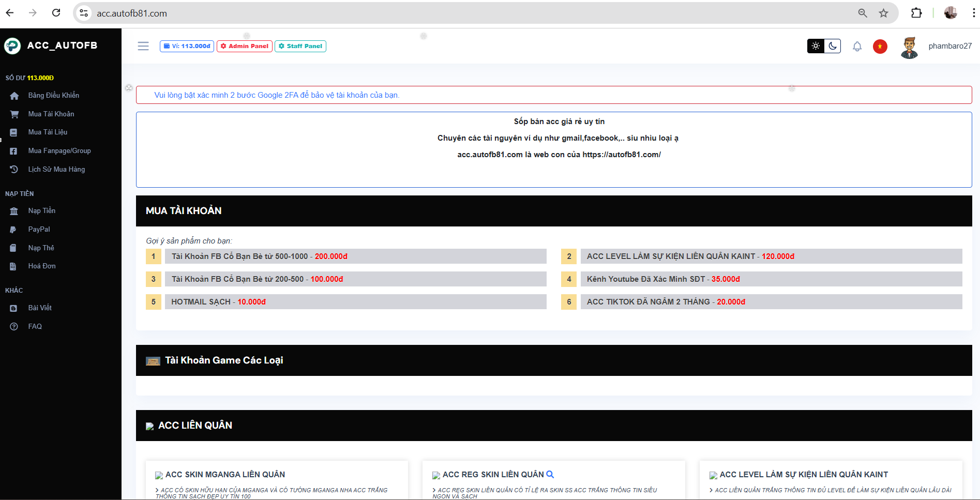This screenshot has width=980, height=500.
Task: Click the question mark icon beside FAQ
Action: [14, 327]
